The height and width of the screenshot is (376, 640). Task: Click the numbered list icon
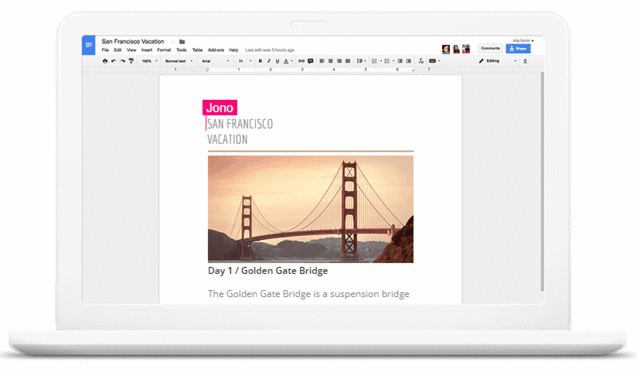(375, 61)
